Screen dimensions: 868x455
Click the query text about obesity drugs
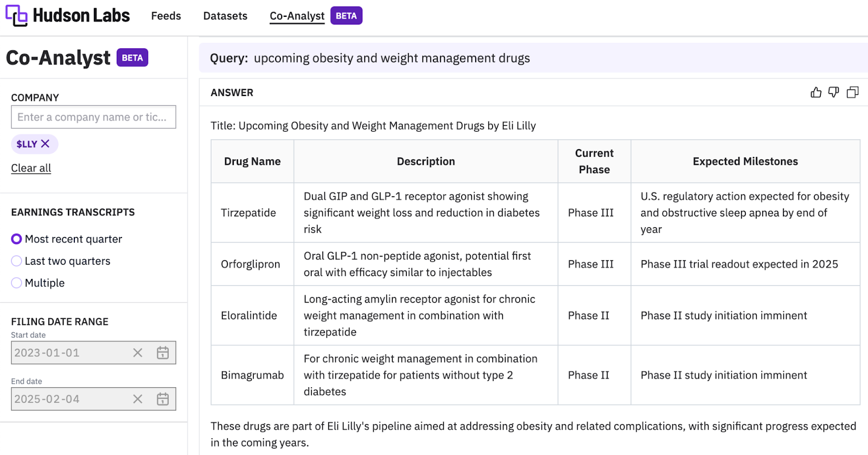point(392,59)
